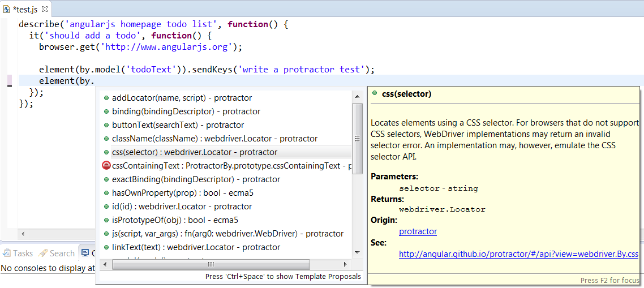The height and width of the screenshot is (288, 644).
Task: Click the JavaScript file icon on test.js tab
Action: (7, 9)
